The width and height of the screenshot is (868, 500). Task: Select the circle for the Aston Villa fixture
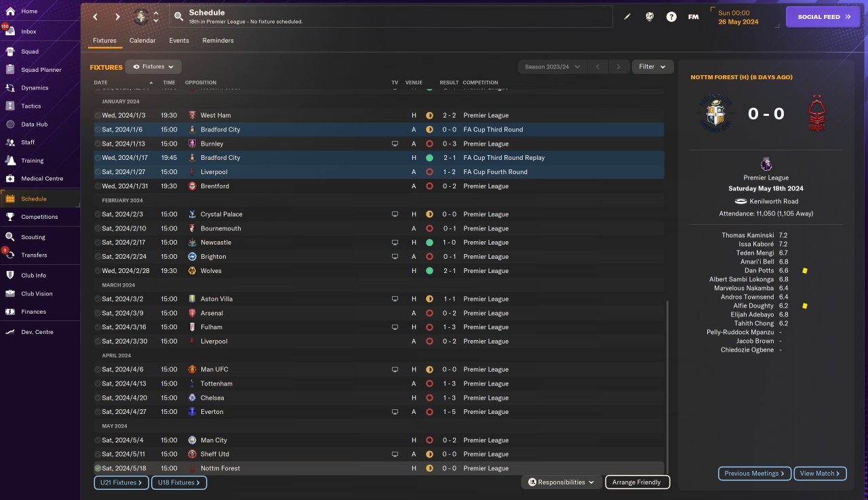coord(98,299)
